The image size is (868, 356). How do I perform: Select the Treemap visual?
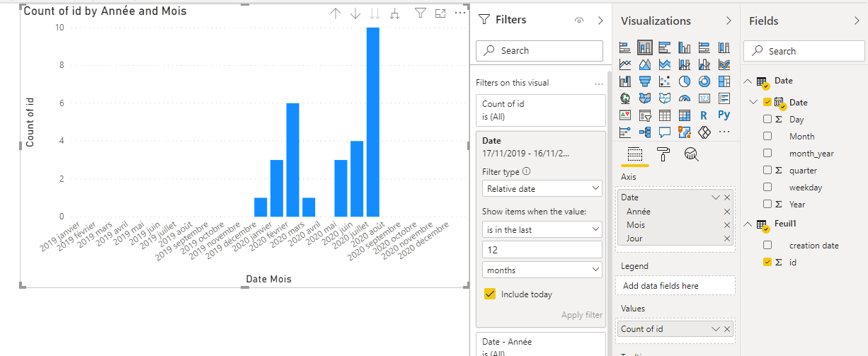coord(724,81)
